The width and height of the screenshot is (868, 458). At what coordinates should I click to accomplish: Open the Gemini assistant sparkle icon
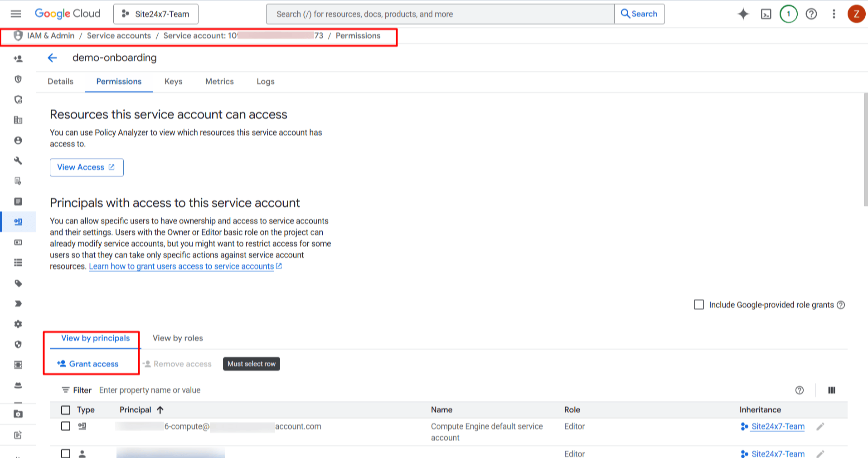[743, 14]
